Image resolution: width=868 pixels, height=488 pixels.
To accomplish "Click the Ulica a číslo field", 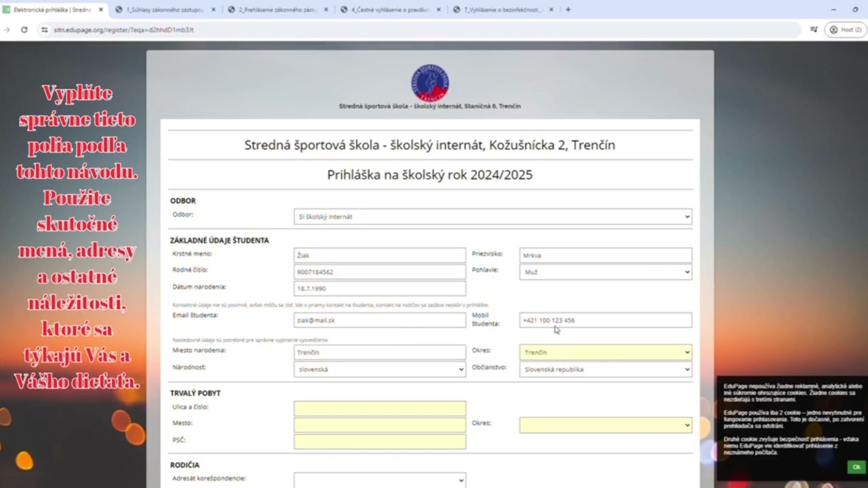I will [380, 408].
